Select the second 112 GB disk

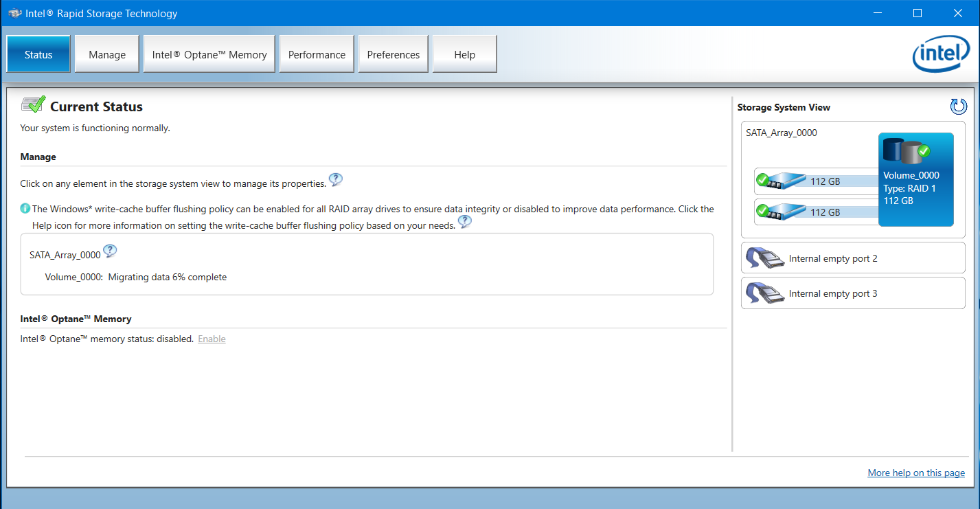click(817, 212)
